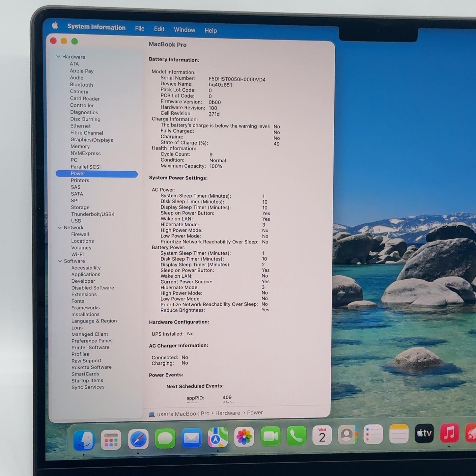476x476 pixels.
Task: Select Printers in the sidebar
Action: pos(80,181)
